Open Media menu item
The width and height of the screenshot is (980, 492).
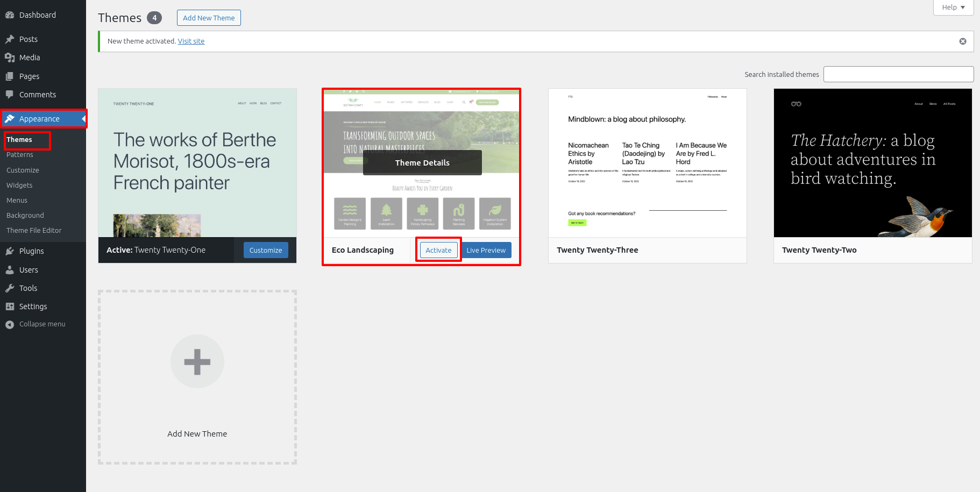[43, 58]
